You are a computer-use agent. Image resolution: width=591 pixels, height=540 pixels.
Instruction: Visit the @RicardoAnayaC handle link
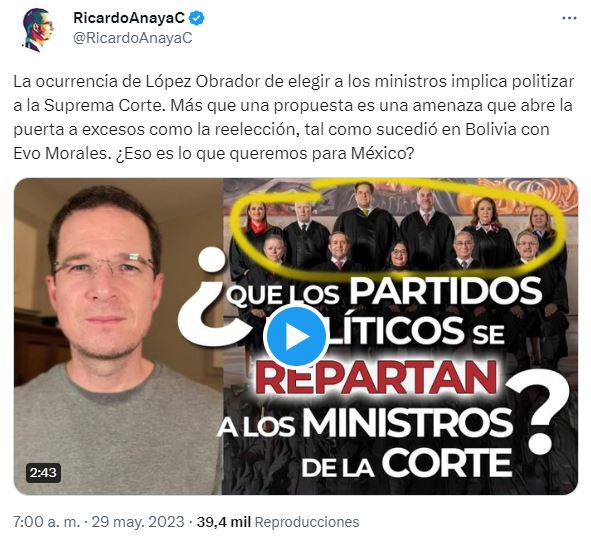click(133, 38)
